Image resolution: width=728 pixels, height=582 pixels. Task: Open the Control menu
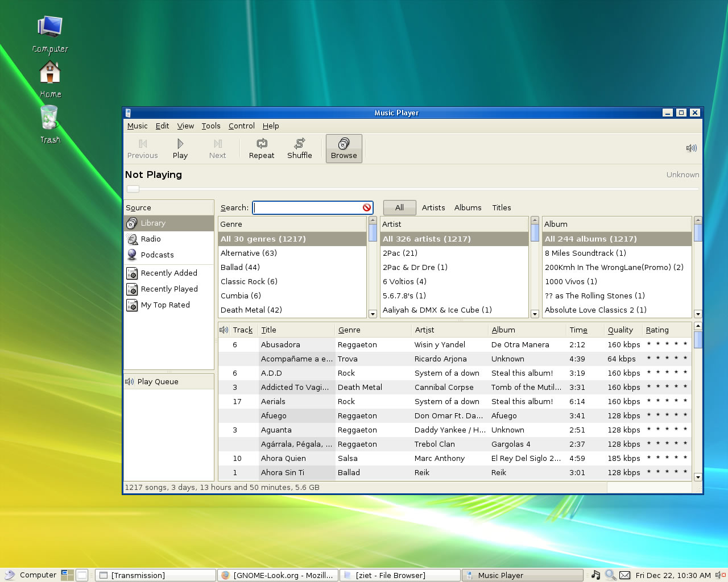241,126
